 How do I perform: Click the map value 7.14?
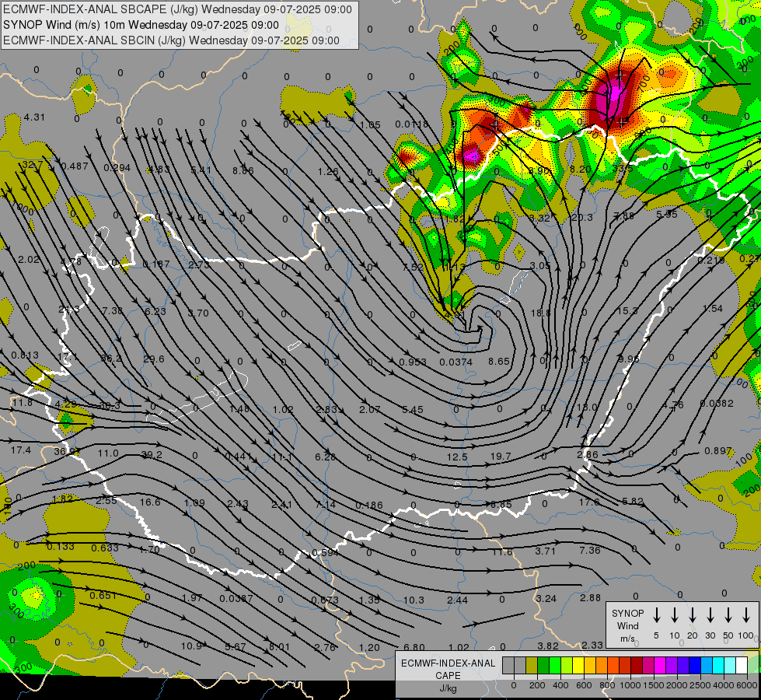pyautogui.click(x=325, y=505)
